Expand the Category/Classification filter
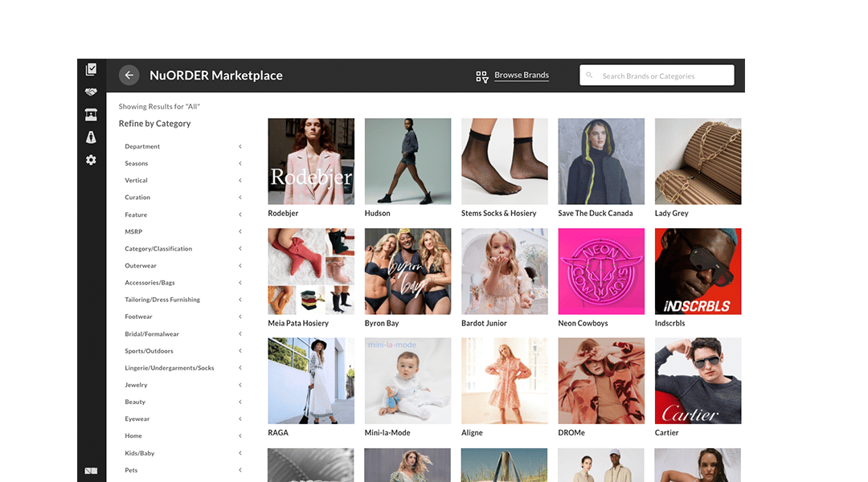 click(x=182, y=249)
